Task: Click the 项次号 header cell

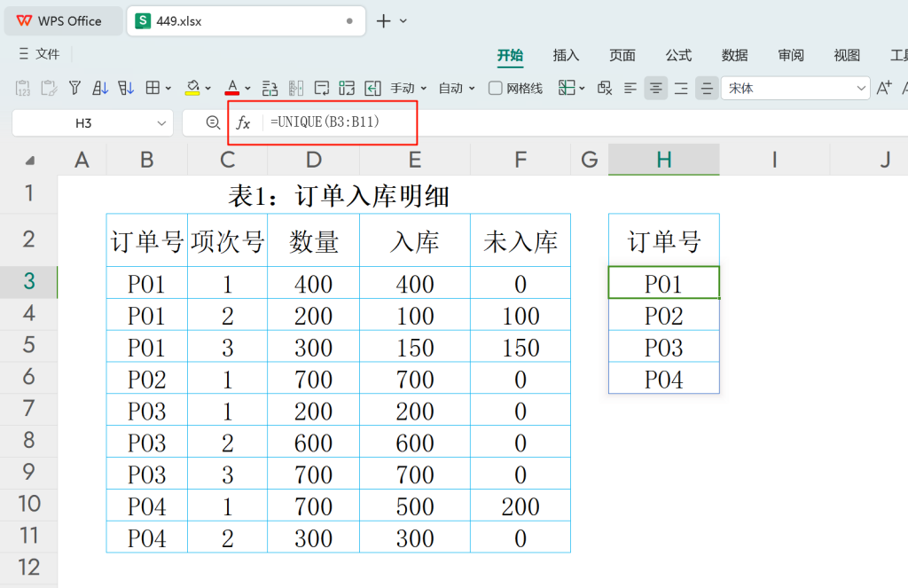Action: pyautogui.click(x=228, y=240)
